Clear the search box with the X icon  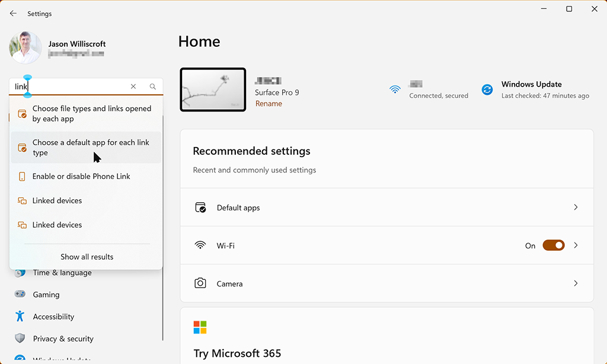[133, 87]
